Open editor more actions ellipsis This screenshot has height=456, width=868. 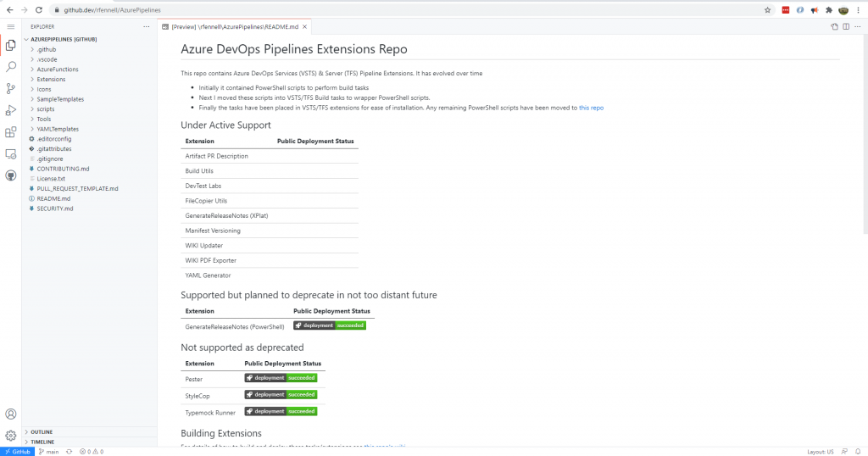(858, 26)
